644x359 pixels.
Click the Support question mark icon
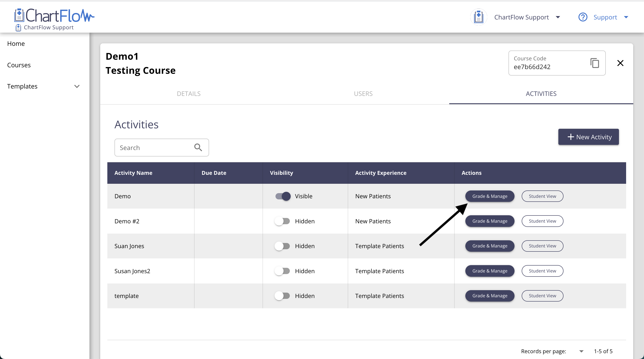[x=583, y=17]
